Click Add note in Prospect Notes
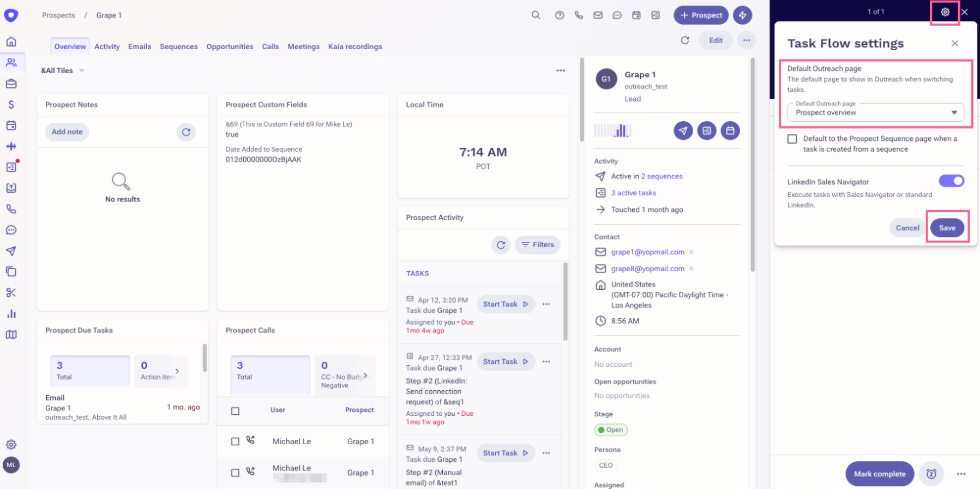Viewport: 980px width, 489px height. coord(67,132)
